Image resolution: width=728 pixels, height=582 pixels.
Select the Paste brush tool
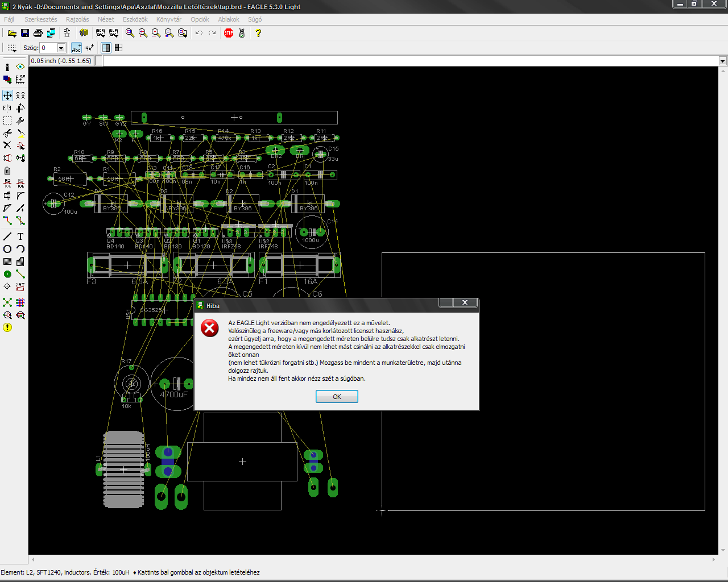tap(20, 133)
